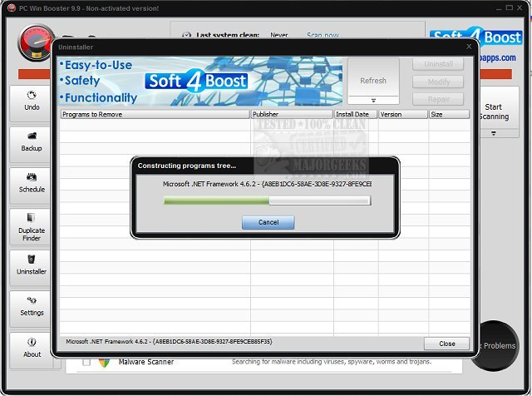The height and width of the screenshot is (396, 532).
Task: Minimize the PC Win Booster window
Action: pyautogui.click(x=499, y=7)
